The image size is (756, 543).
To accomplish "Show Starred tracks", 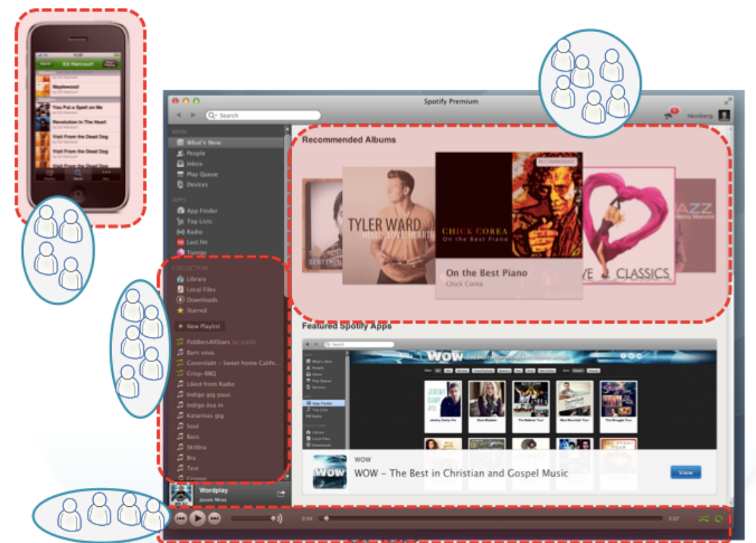I will click(196, 310).
